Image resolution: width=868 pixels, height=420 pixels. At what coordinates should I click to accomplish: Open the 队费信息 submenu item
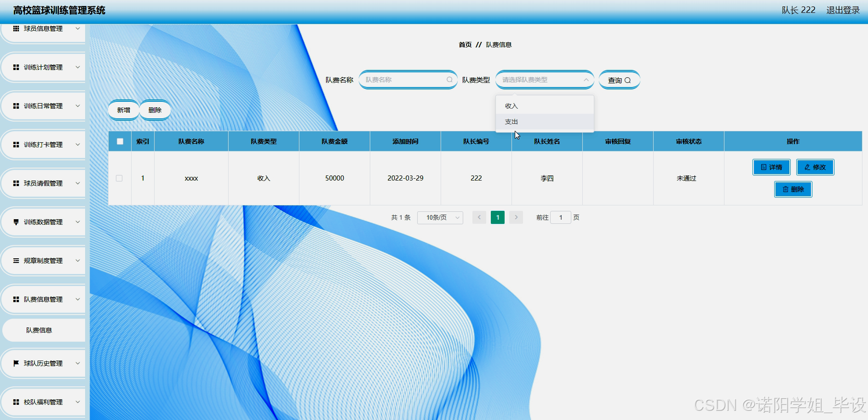(x=44, y=330)
